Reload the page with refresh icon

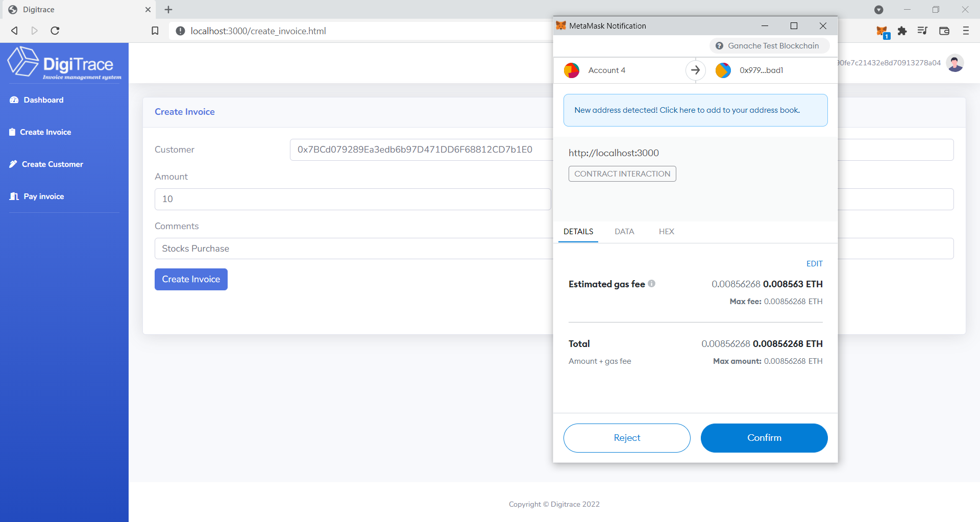(x=55, y=31)
